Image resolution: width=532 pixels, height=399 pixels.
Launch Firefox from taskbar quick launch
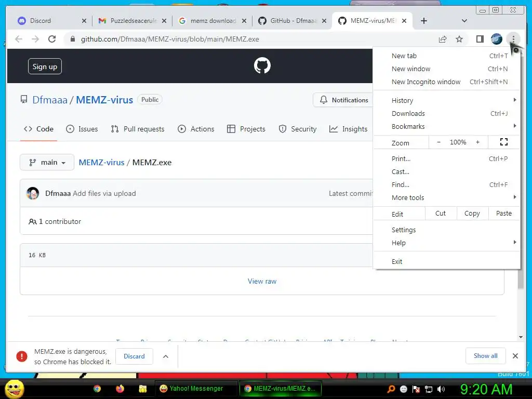[120, 389]
